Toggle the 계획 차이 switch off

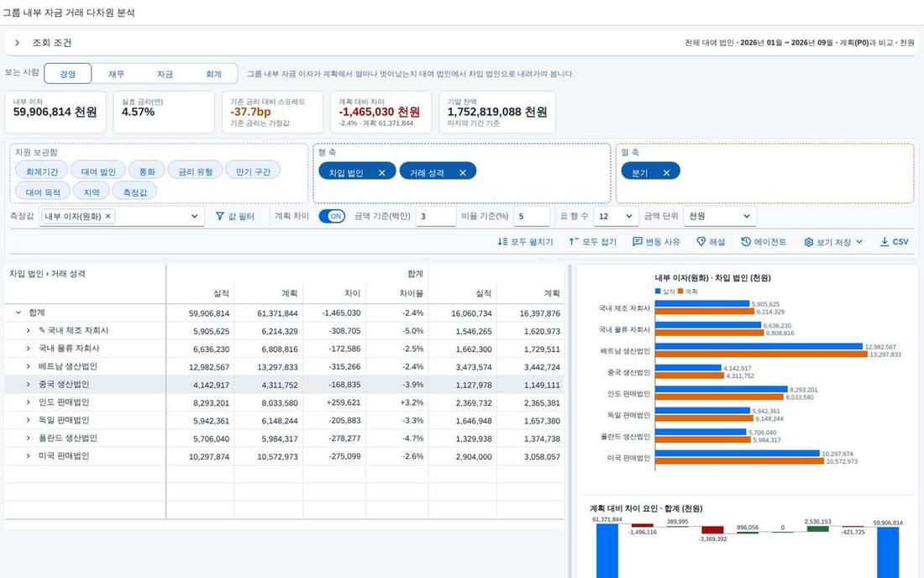(x=332, y=216)
